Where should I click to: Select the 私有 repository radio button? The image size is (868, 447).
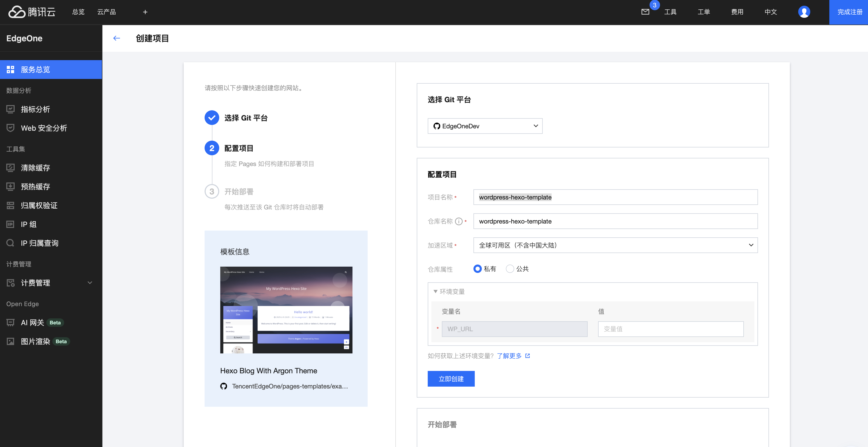click(x=477, y=269)
